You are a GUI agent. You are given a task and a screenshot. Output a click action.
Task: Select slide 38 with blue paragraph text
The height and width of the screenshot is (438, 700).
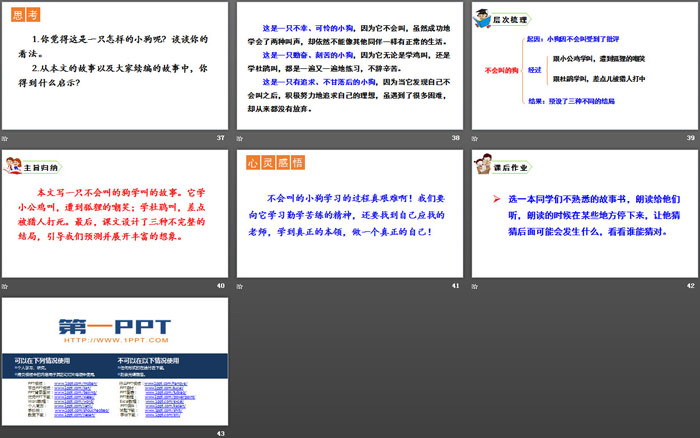tap(350, 66)
